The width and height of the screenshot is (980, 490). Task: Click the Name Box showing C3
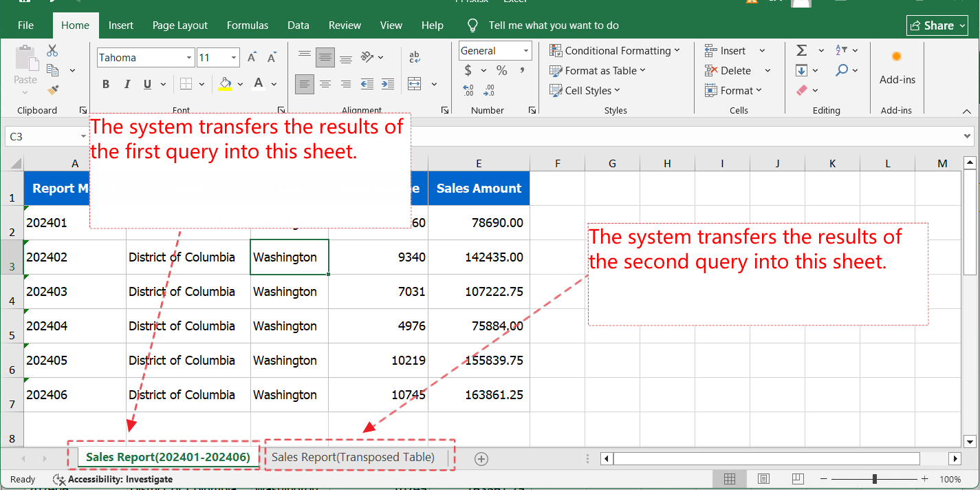(x=45, y=136)
